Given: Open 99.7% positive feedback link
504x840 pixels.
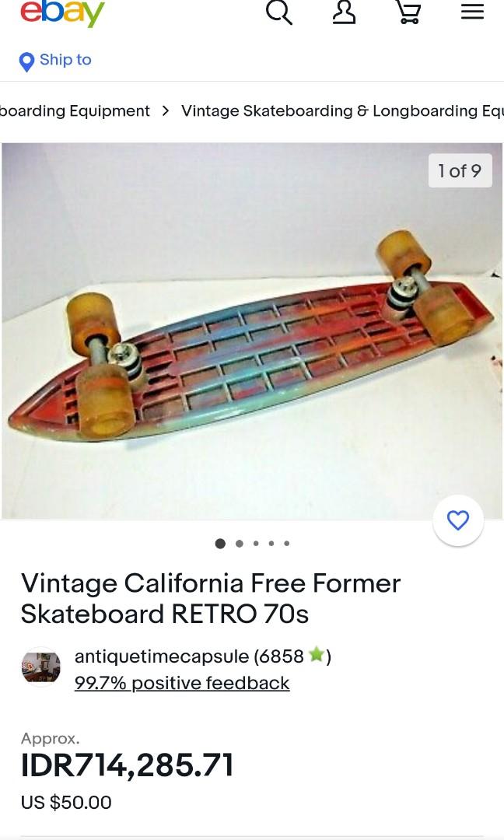Looking at the screenshot, I should point(182,683).
